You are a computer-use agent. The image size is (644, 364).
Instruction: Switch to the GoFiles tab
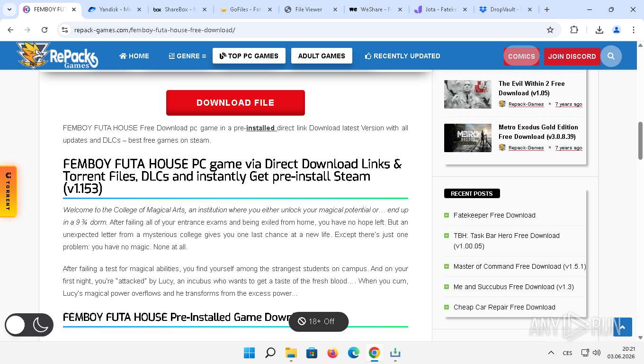click(245, 9)
